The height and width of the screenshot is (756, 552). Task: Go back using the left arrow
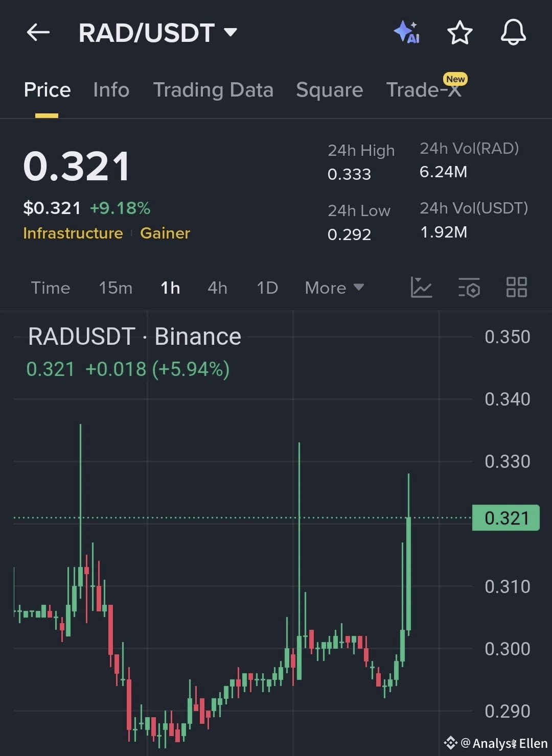pos(38,33)
